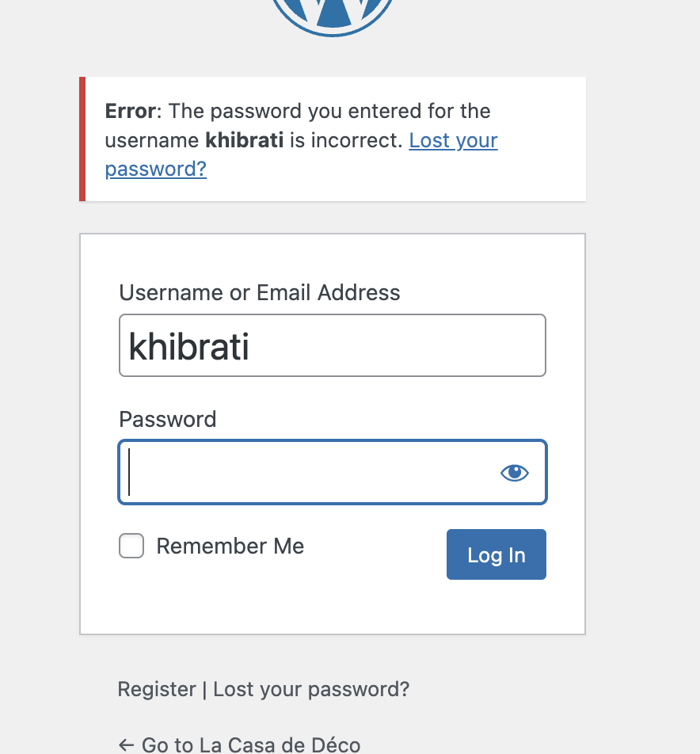
Task: Open the Register link
Action: (x=156, y=689)
